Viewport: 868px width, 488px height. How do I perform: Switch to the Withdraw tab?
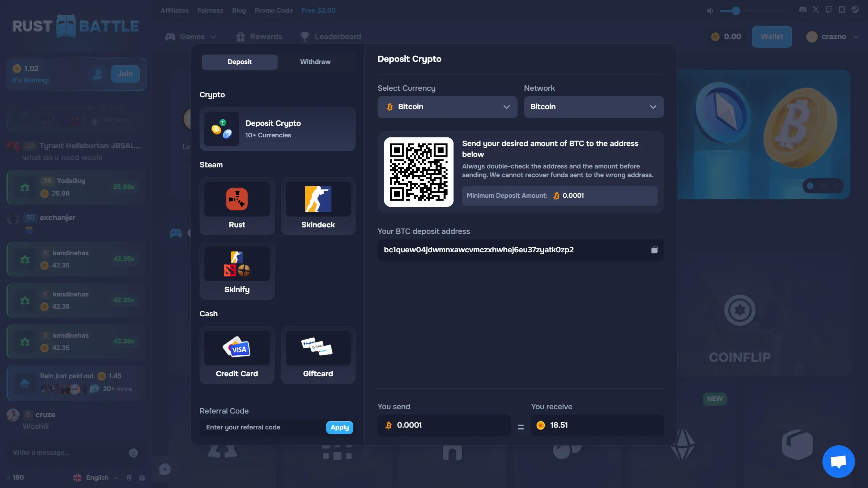[315, 62]
